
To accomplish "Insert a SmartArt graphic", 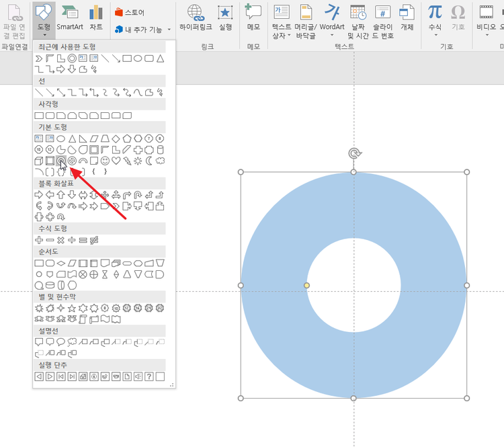I will click(70, 18).
